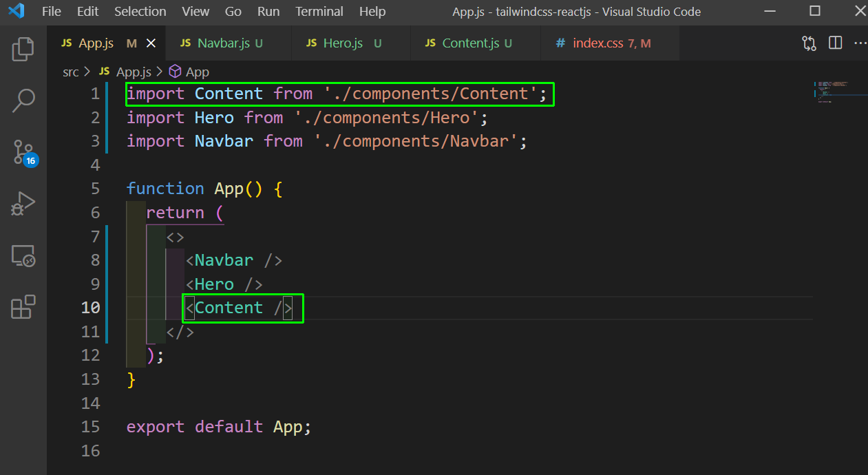
Task: Open the Extensions view
Action: pyautogui.click(x=23, y=307)
